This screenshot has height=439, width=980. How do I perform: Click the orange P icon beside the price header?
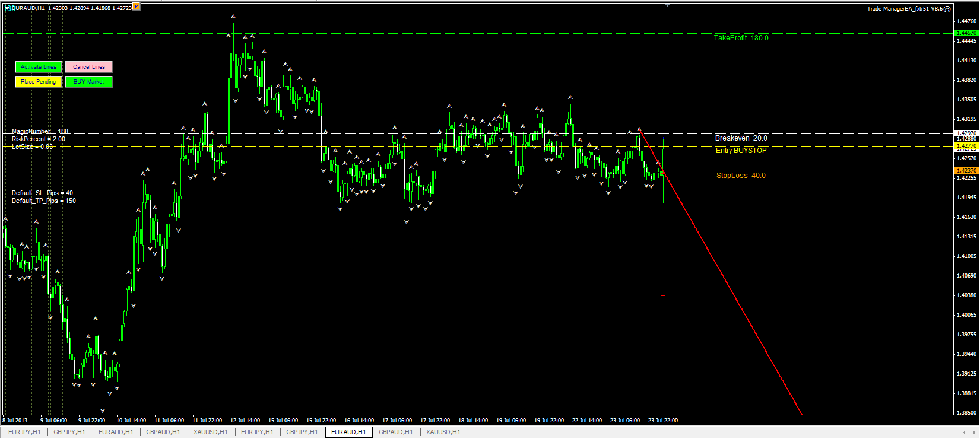point(137,7)
